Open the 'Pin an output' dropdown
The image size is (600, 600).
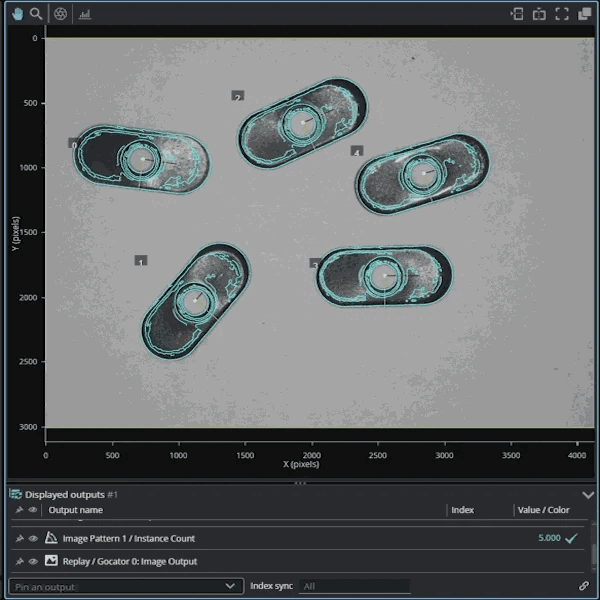231,586
